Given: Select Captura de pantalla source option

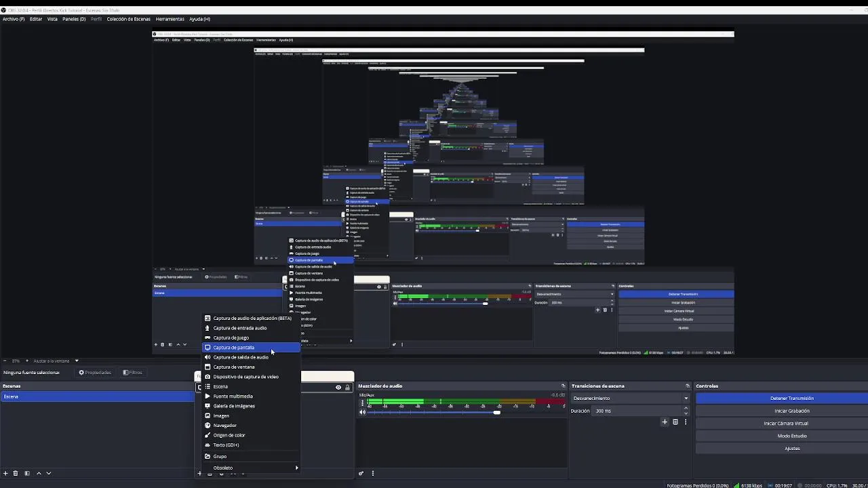Looking at the screenshot, I should point(252,348).
